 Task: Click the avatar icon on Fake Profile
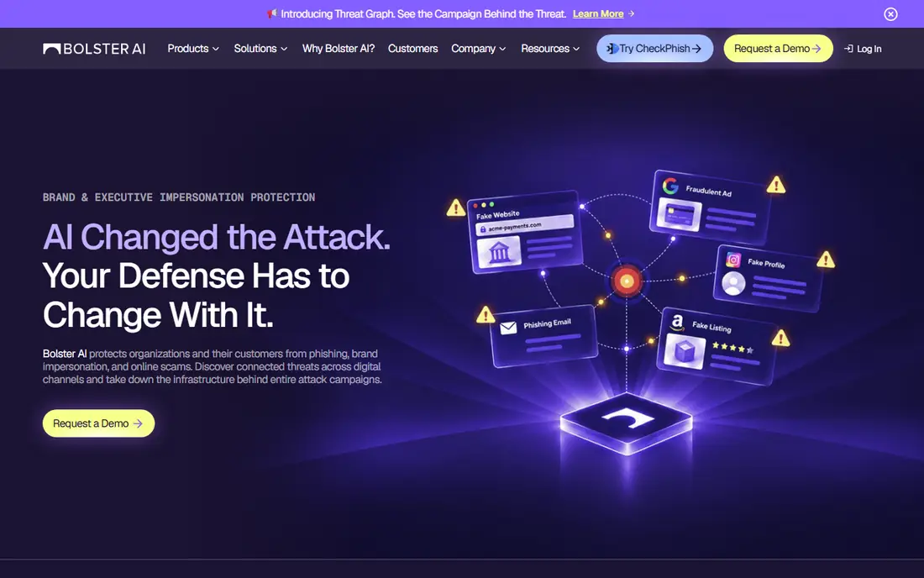coord(733,284)
